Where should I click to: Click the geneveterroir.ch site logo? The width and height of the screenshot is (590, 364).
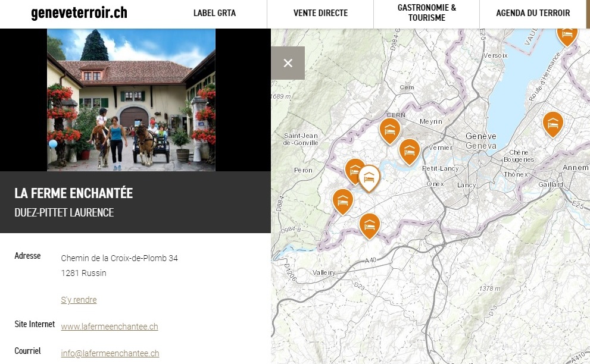[x=79, y=13]
